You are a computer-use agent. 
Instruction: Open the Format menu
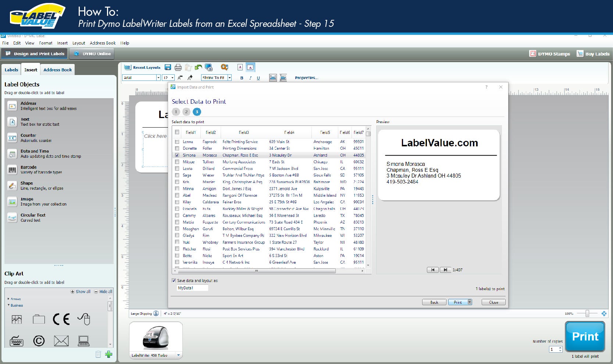point(46,43)
